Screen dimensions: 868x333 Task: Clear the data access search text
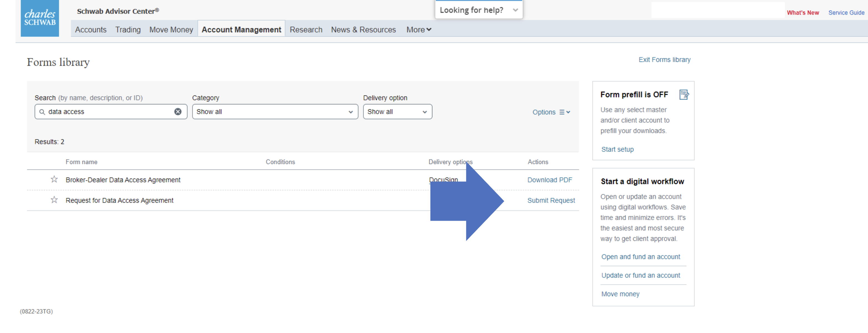[x=178, y=112]
